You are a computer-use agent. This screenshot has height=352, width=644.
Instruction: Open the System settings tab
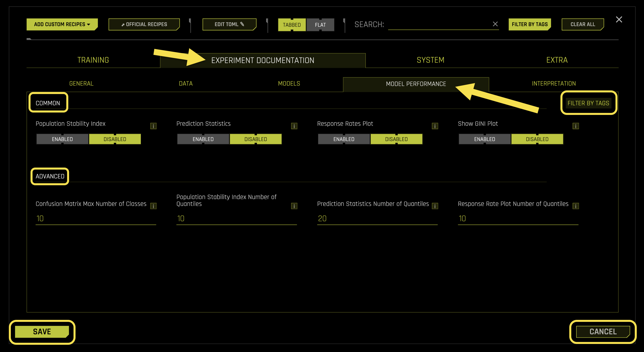point(430,60)
